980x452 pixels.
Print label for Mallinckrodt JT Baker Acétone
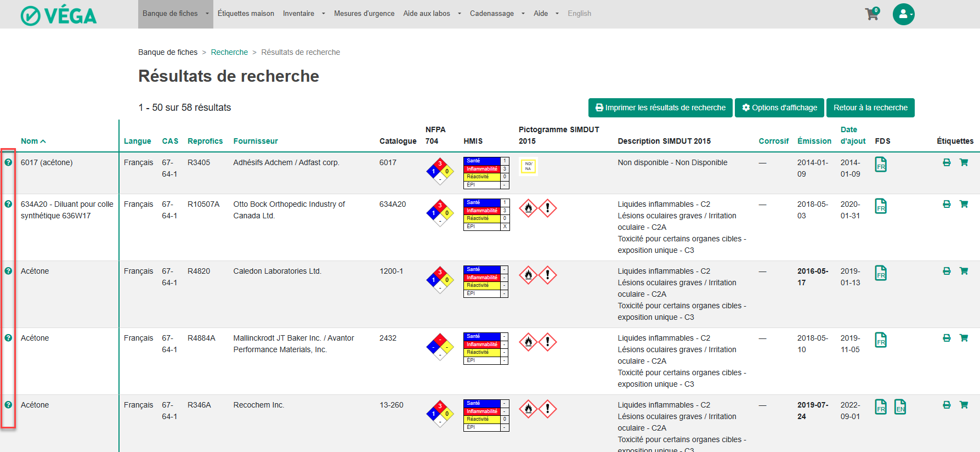pos(947,338)
